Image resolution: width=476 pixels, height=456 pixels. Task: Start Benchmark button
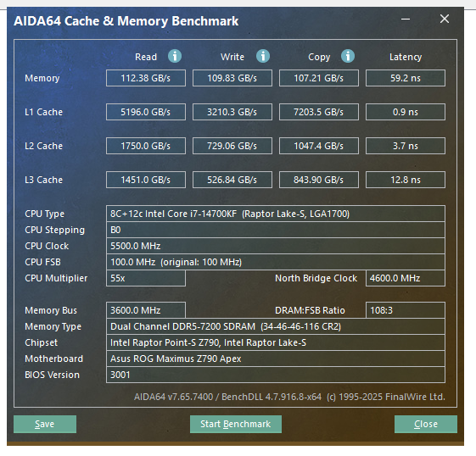point(236,424)
